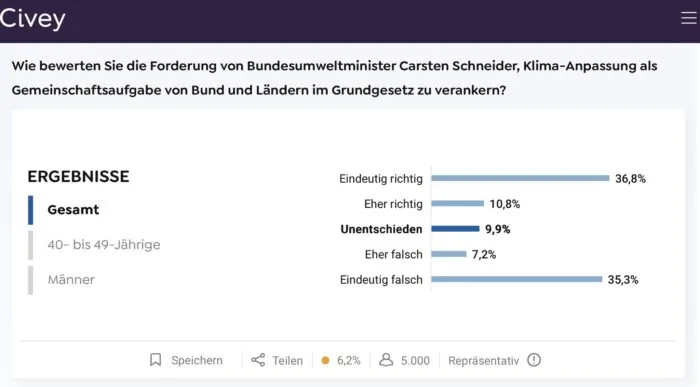
Task: Click the 6,2% error margin value
Action: (349, 361)
